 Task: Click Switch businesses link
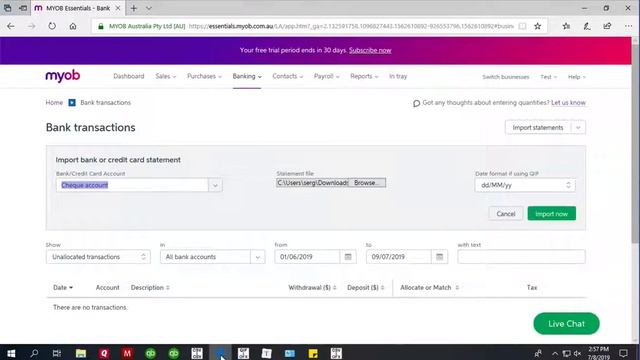click(505, 77)
